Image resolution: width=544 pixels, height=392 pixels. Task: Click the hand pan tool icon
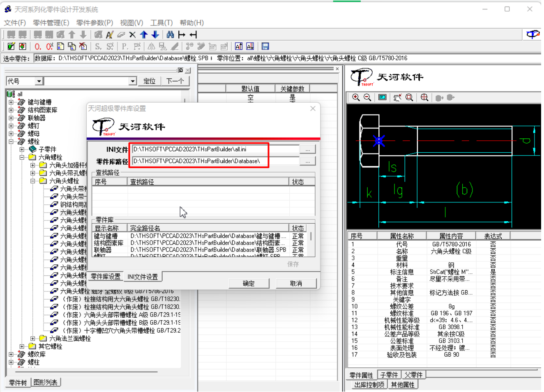point(397,97)
